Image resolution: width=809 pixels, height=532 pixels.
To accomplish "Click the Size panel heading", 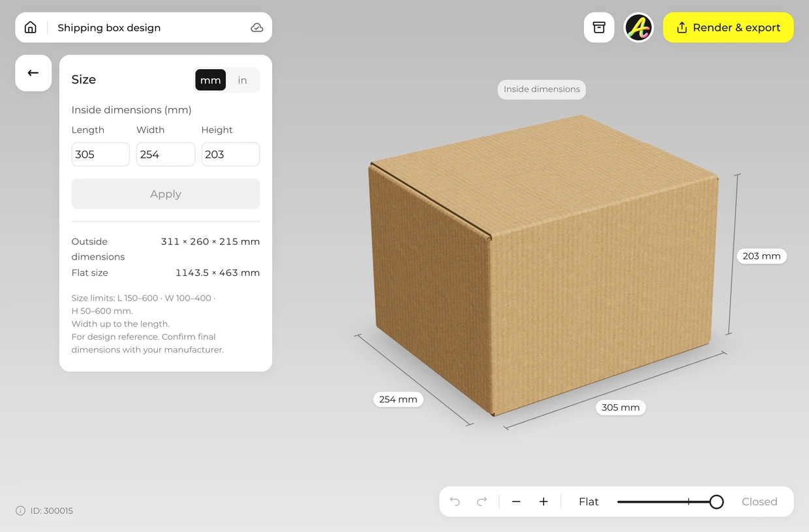I will (84, 80).
